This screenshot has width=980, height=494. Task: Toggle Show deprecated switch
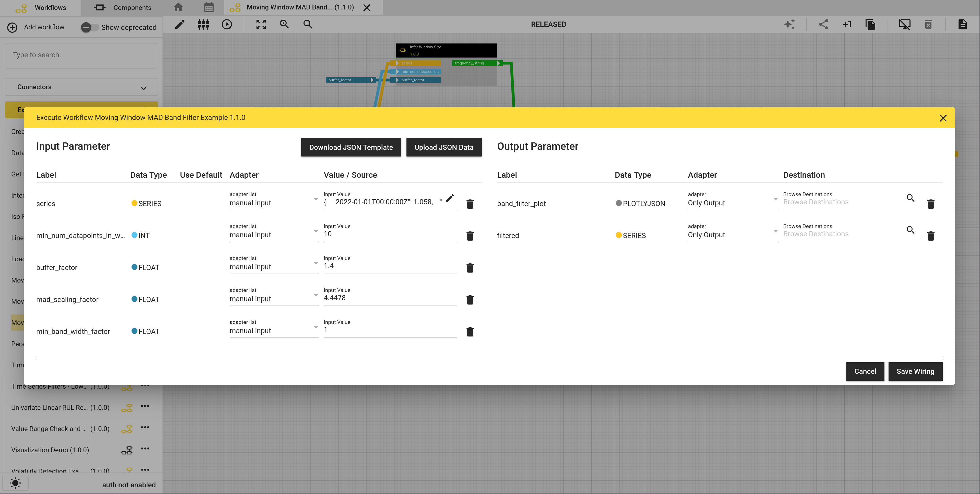[x=90, y=27]
